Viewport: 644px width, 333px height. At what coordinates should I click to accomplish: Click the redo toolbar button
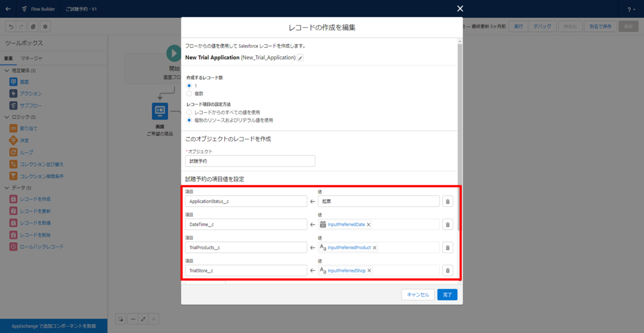20,26
